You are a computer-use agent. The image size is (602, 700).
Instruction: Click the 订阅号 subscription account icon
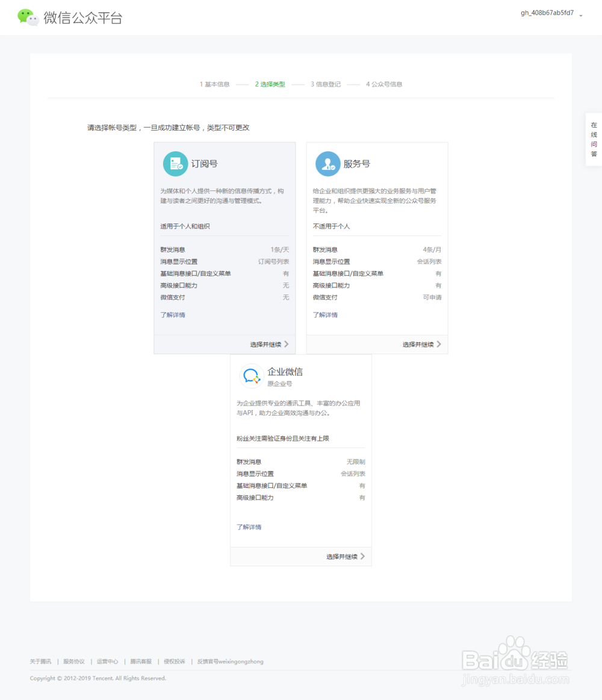click(175, 164)
